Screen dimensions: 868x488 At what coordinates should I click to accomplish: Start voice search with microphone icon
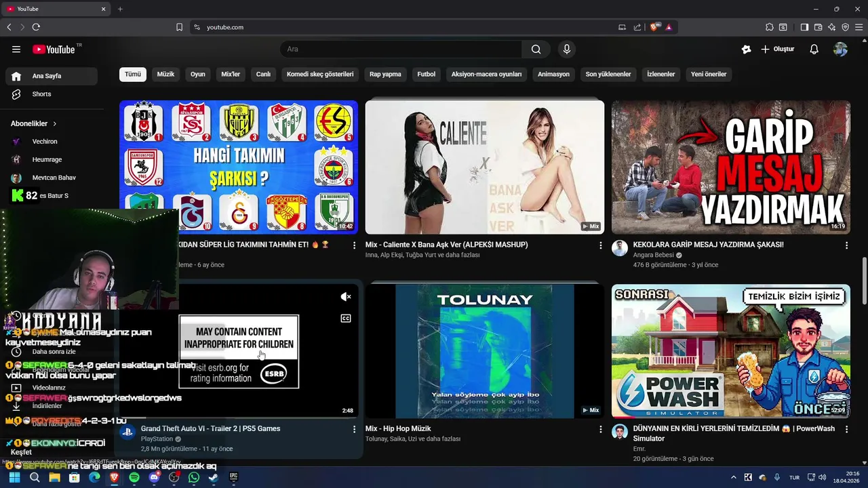(x=567, y=49)
